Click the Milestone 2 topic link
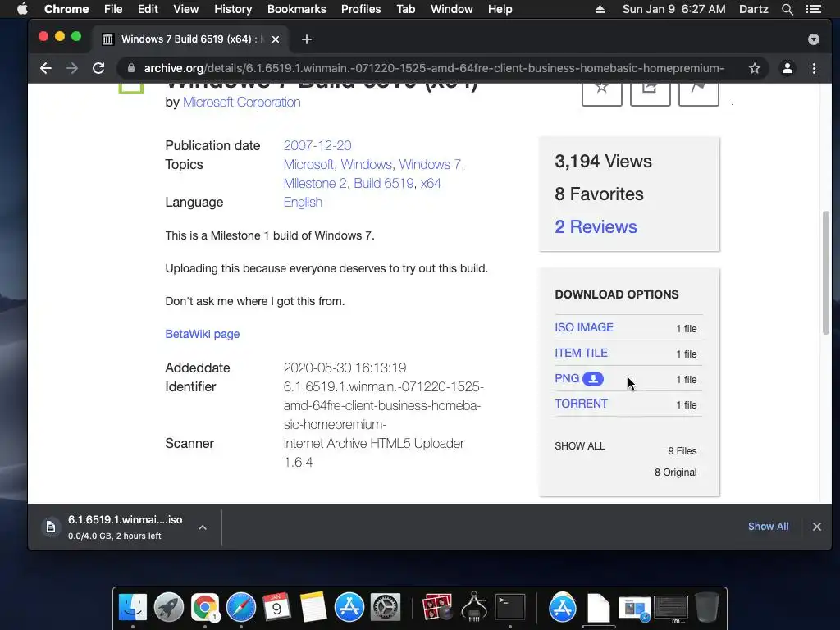This screenshot has width=840, height=630. [x=315, y=183]
